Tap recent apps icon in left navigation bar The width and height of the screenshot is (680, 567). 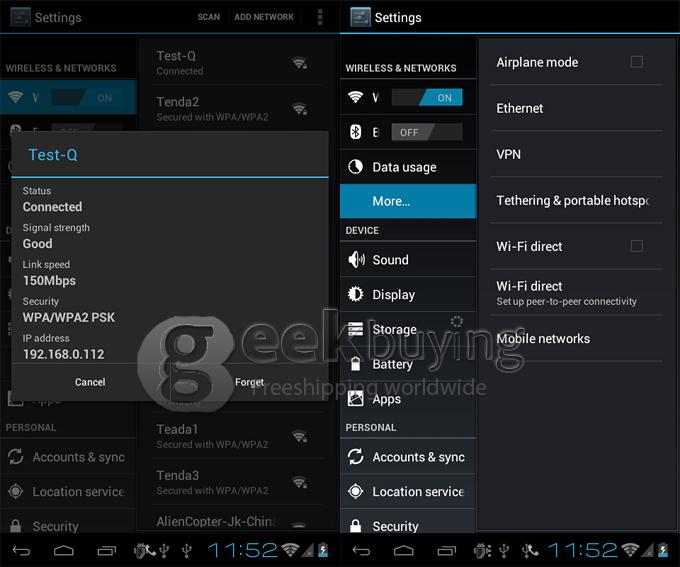(x=107, y=551)
